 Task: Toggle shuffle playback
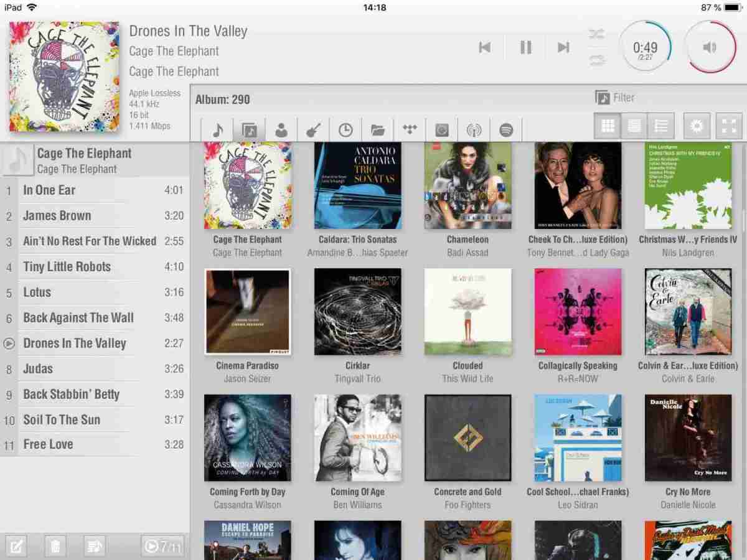(597, 34)
